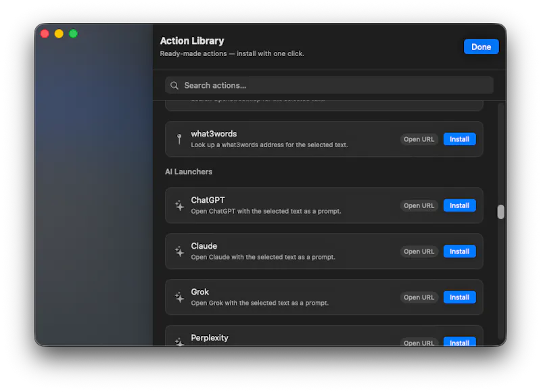Click the ChatGPT sparkle icon
541x392 pixels.
(x=179, y=205)
